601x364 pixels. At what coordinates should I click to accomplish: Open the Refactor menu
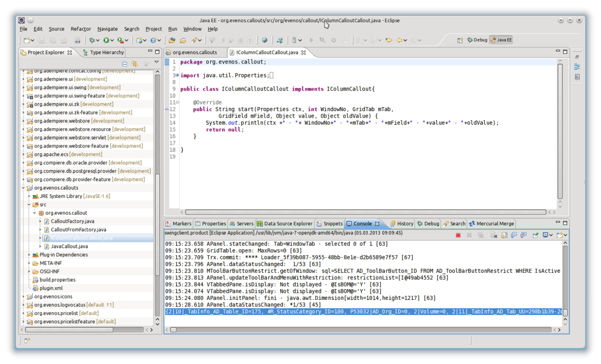coord(81,29)
